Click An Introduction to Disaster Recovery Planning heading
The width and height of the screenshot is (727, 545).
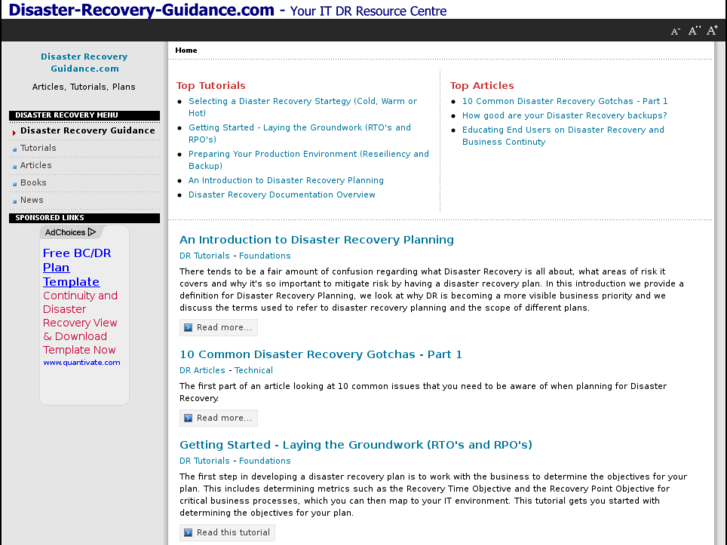pyautogui.click(x=316, y=240)
